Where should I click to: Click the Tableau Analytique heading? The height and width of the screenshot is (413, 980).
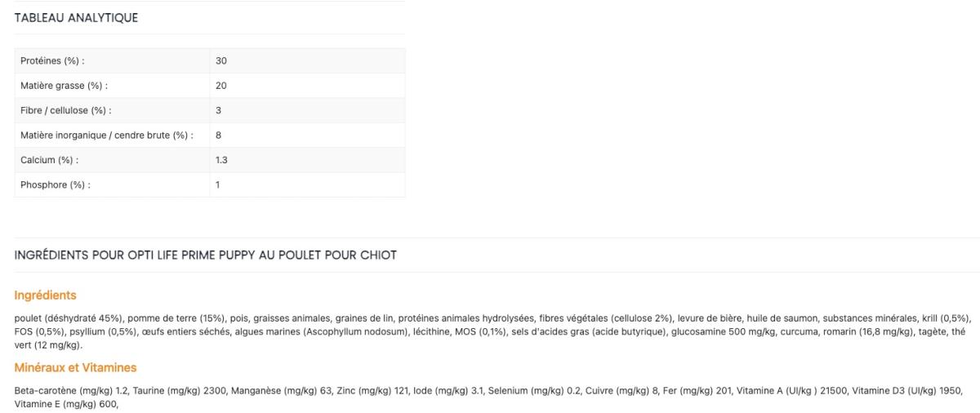[x=76, y=18]
